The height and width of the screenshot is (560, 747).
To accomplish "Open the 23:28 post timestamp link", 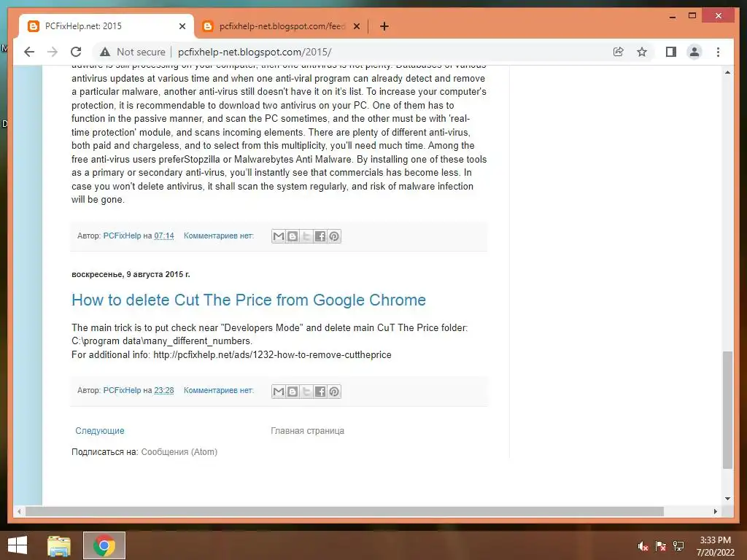I will click(164, 390).
